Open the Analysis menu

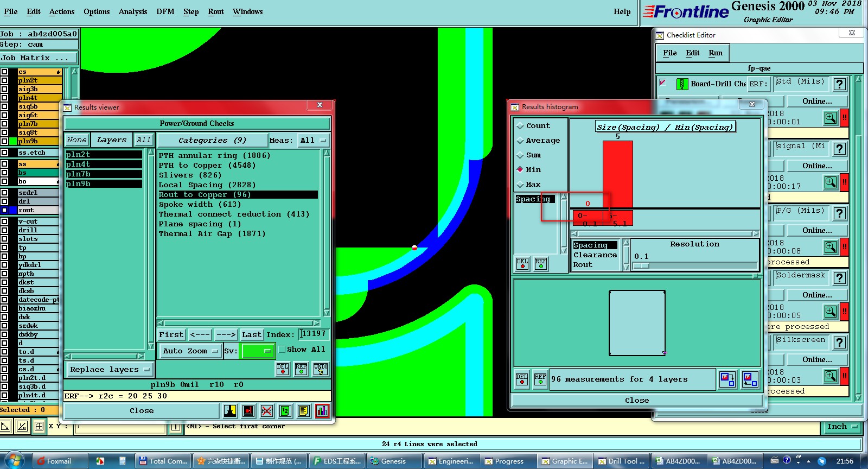point(133,11)
